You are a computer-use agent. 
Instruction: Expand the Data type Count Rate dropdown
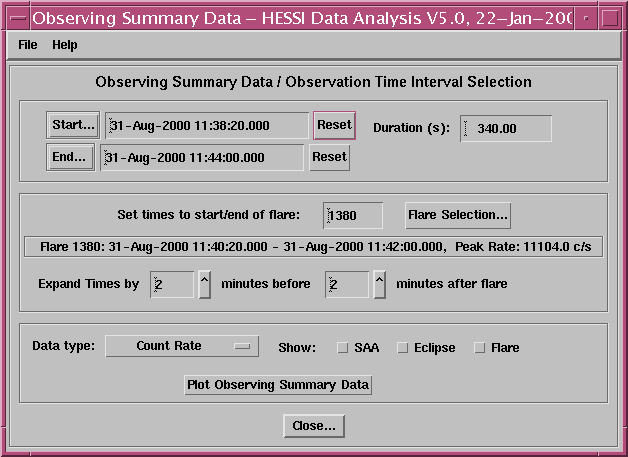point(182,346)
